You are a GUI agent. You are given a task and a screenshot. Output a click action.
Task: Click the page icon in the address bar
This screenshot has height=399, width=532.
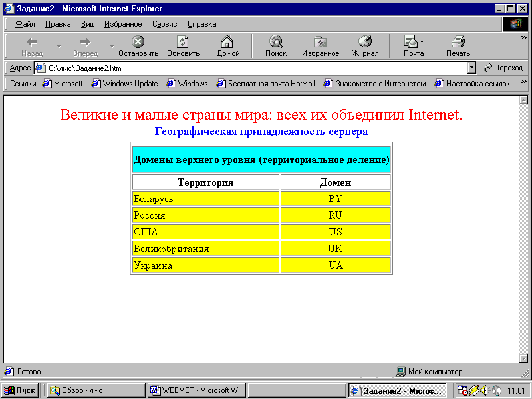pyautogui.click(x=41, y=68)
